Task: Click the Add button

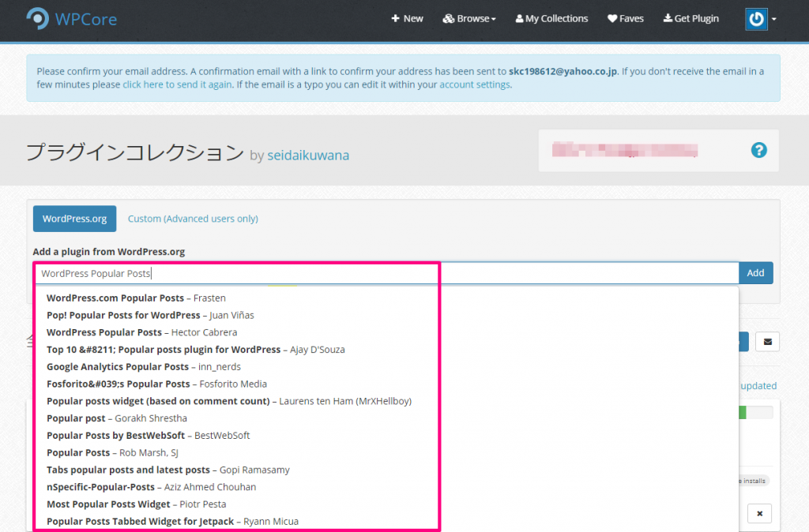Action: click(755, 272)
